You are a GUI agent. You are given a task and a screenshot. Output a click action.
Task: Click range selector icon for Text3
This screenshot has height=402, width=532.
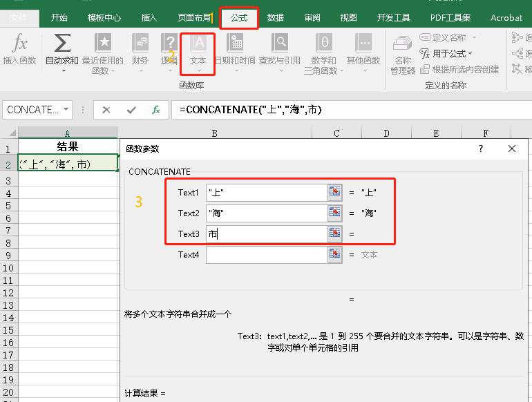pos(335,233)
